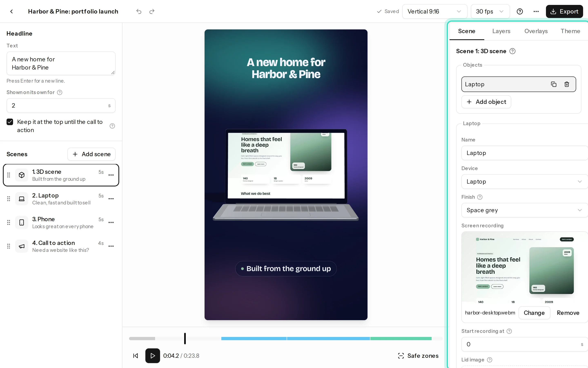Open the Vertical 9:16 aspect ratio dropdown
This screenshot has width=588, height=368.
click(435, 11)
